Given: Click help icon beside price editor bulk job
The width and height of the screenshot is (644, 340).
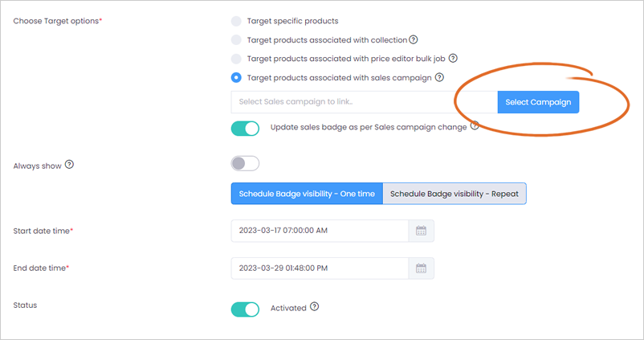Looking at the screenshot, I should 453,58.
